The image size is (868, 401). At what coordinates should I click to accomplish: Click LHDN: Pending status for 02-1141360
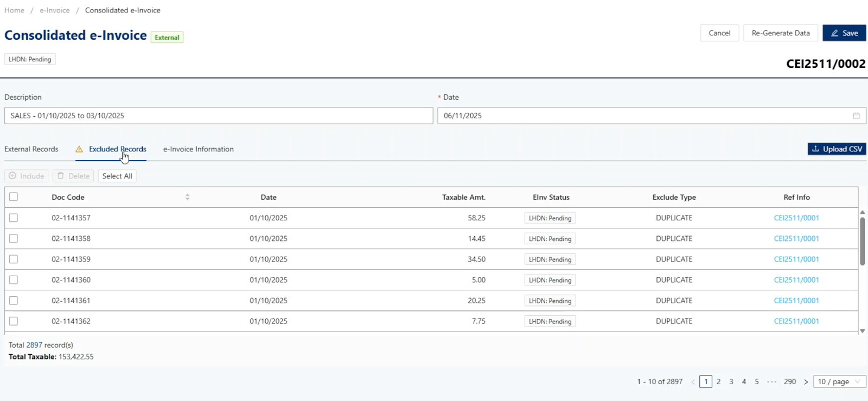(x=550, y=280)
